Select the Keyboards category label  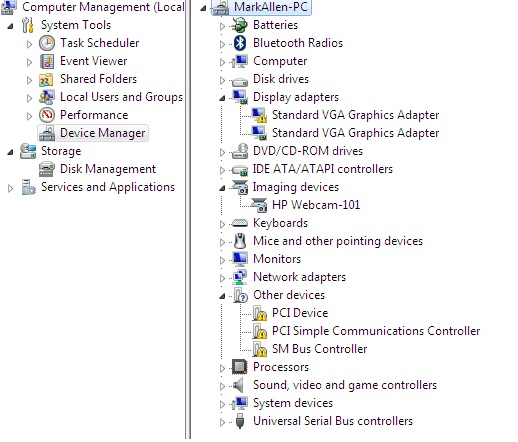[280, 223]
